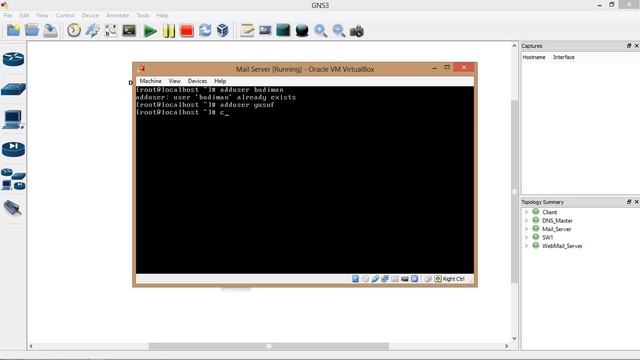
Task: Expand the DNS_Master node in Topology Summary
Action: (x=527, y=220)
